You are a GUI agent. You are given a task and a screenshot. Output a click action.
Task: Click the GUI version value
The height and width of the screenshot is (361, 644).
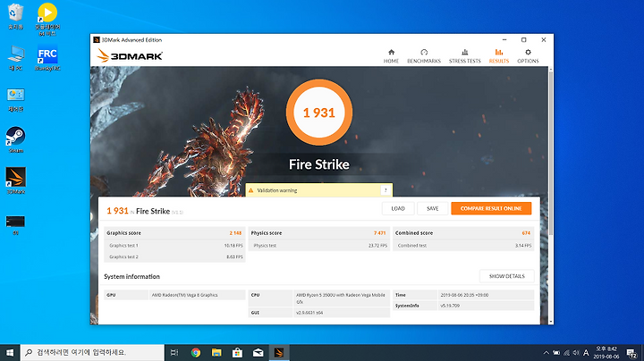point(309,313)
